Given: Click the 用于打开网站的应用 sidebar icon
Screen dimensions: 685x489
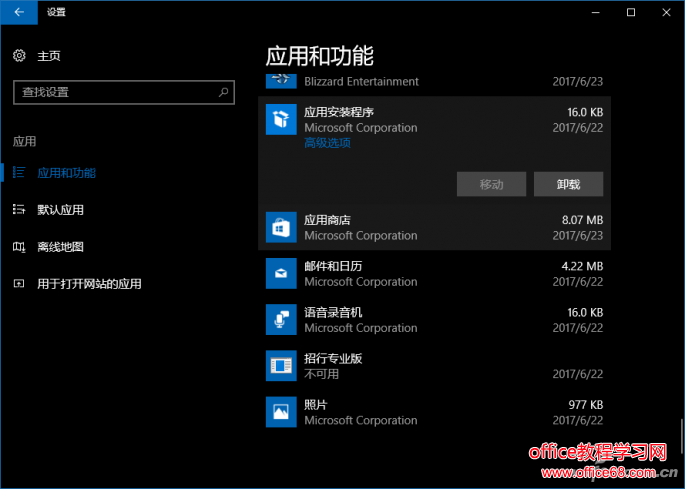Looking at the screenshot, I should coord(19,284).
